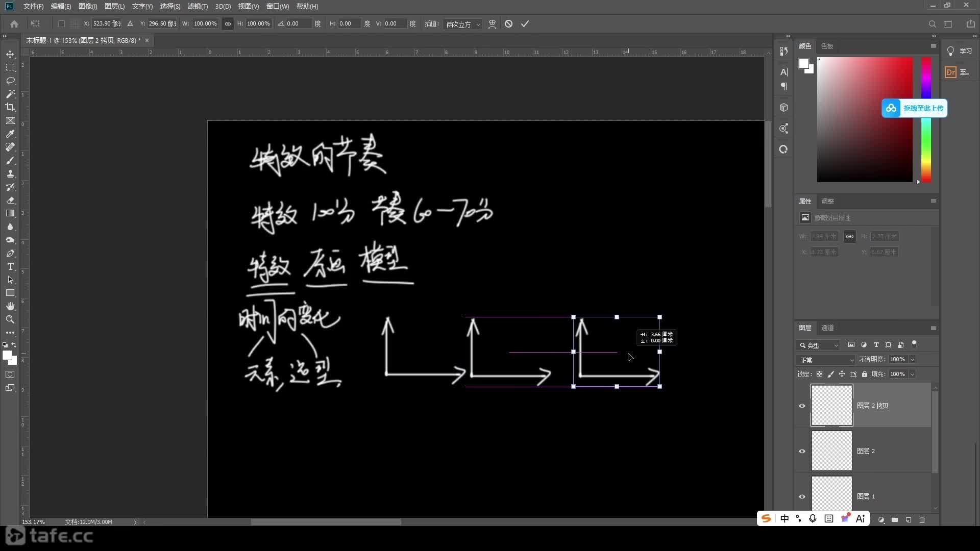Select the Clone Stamp tool

coord(10,173)
